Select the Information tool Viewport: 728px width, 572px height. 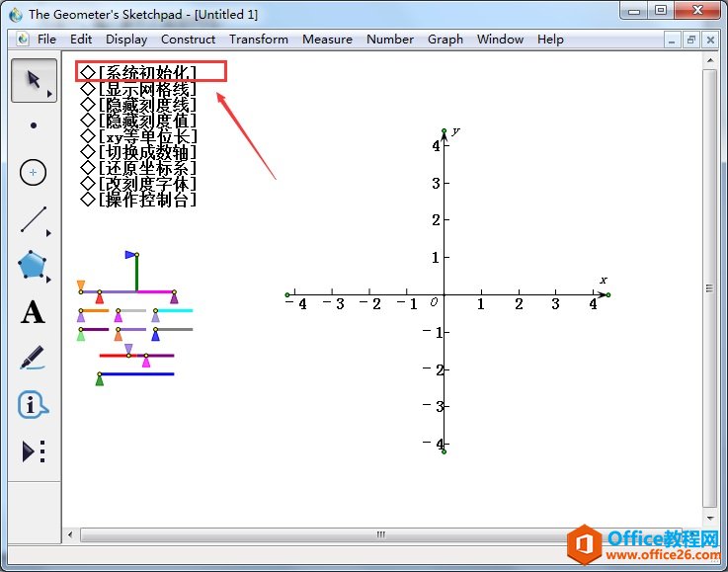33,404
